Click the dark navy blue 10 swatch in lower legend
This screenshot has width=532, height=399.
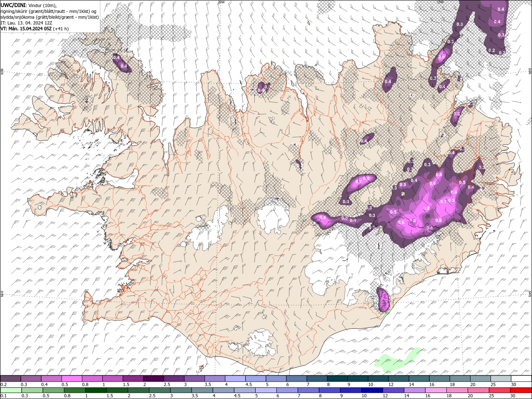pos(372,390)
